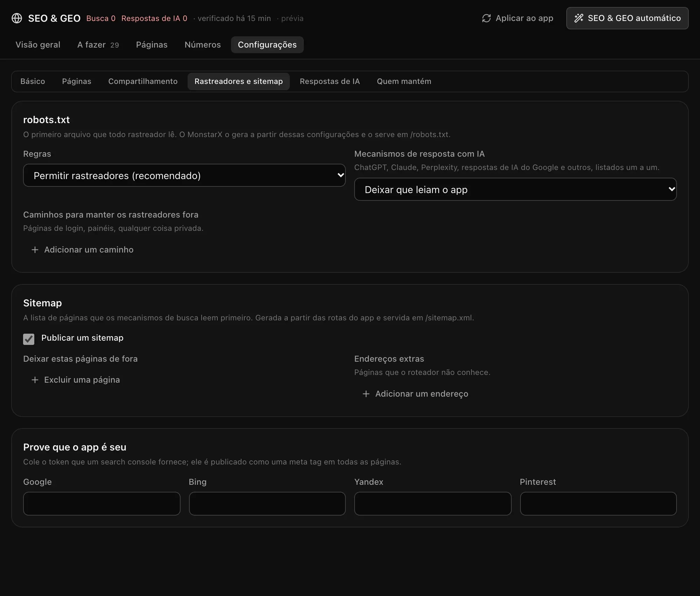The height and width of the screenshot is (596, 700).
Task: Click the plus icon for Adicionar um endereço
Action: pos(366,394)
